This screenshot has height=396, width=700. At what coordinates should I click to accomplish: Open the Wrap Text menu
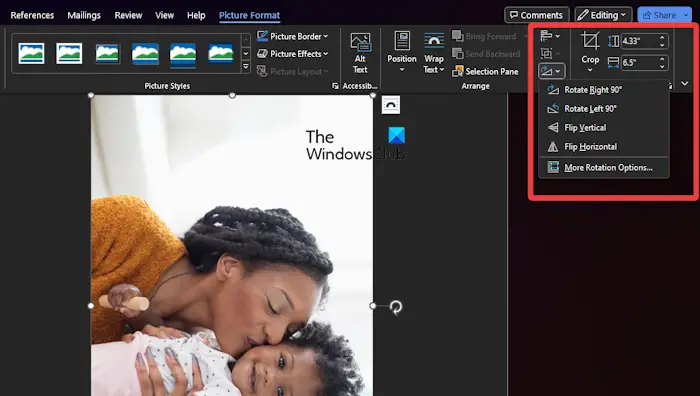coord(434,52)
